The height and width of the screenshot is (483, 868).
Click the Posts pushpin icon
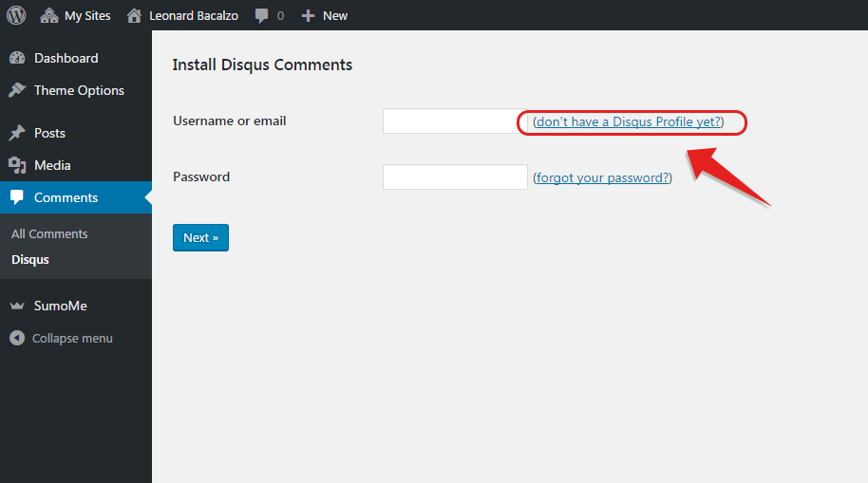(17, 133)
